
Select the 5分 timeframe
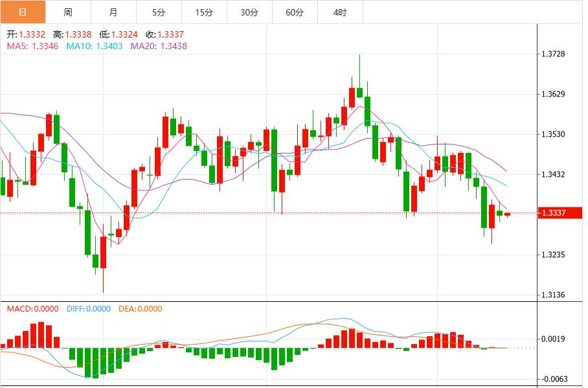click(157, 12)
